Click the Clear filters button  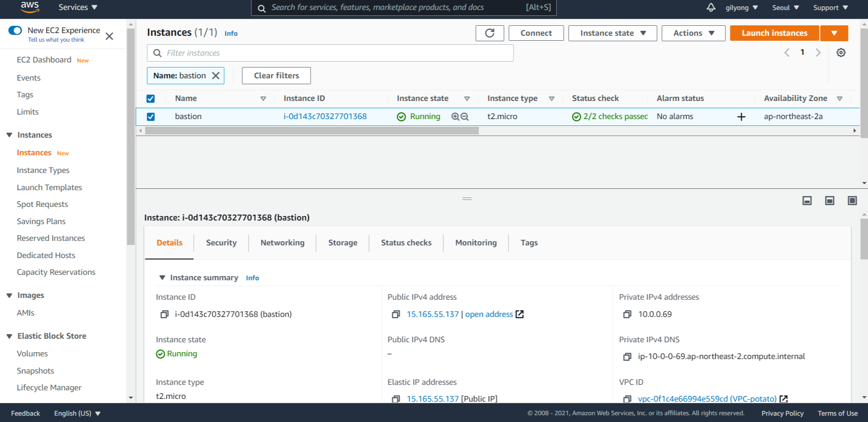276,76
